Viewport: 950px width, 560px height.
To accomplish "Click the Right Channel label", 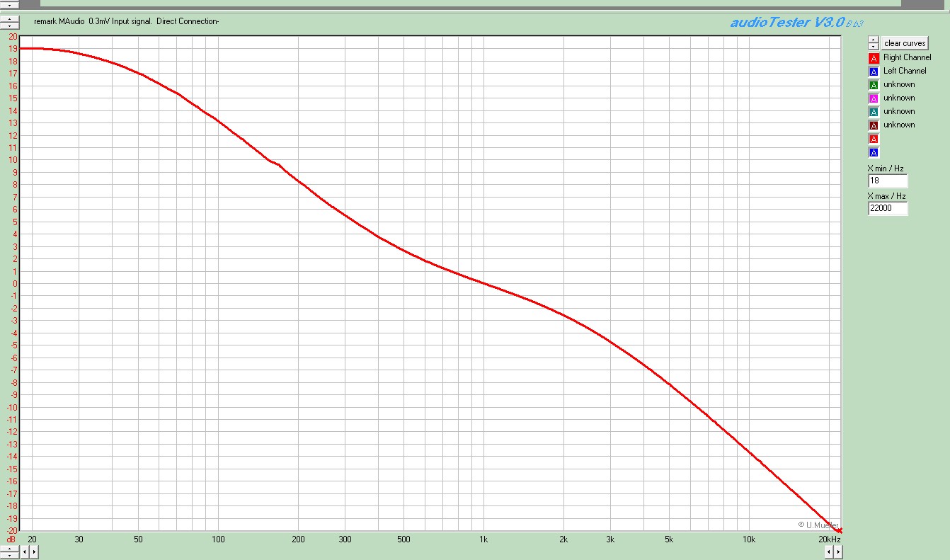I will (907, 57).
